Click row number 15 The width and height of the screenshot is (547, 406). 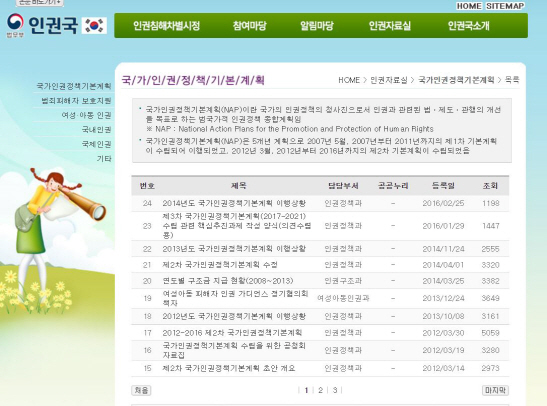pyautogui.click(x=147, y=368)
